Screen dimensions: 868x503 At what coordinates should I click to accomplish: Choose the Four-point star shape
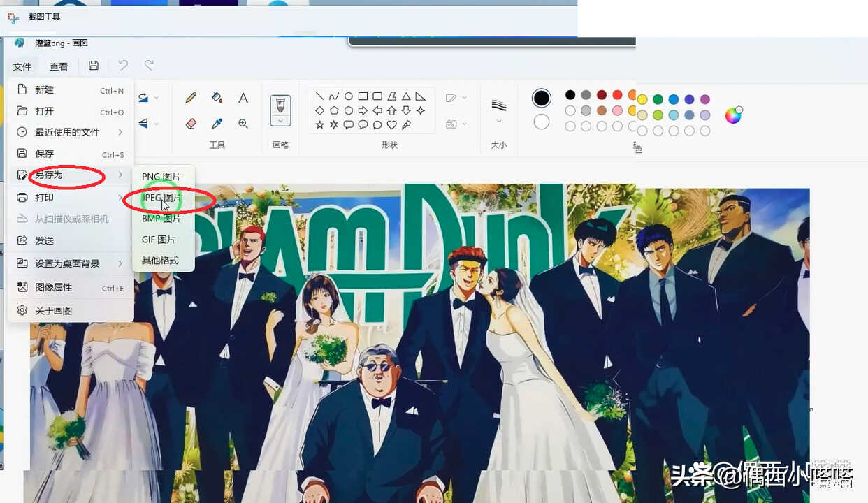click(x=420, y=110)
